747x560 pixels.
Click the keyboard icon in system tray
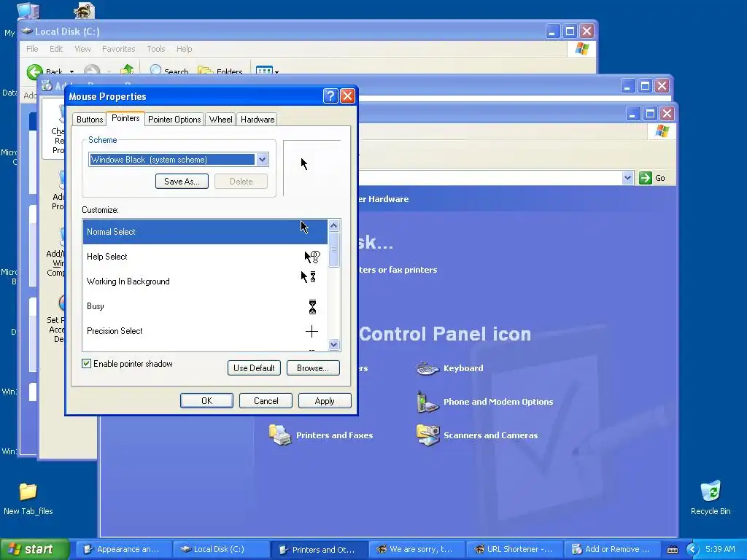point(672,550)
